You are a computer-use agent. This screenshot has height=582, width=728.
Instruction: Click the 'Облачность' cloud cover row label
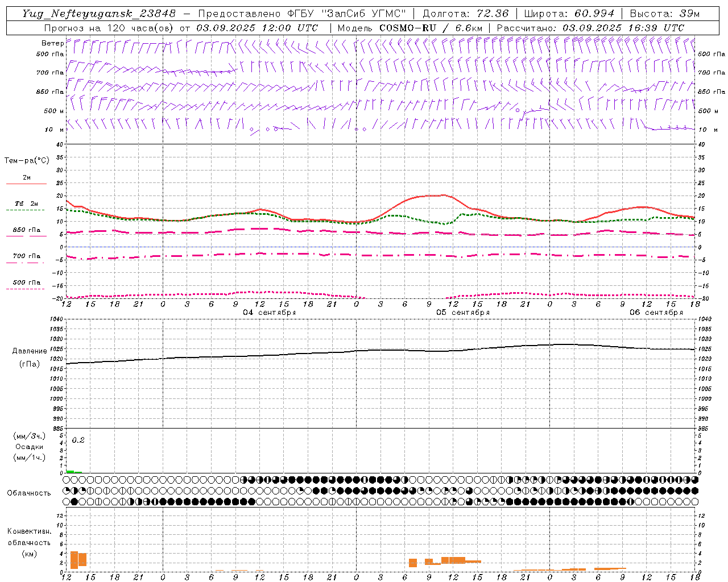click(29, 493)
